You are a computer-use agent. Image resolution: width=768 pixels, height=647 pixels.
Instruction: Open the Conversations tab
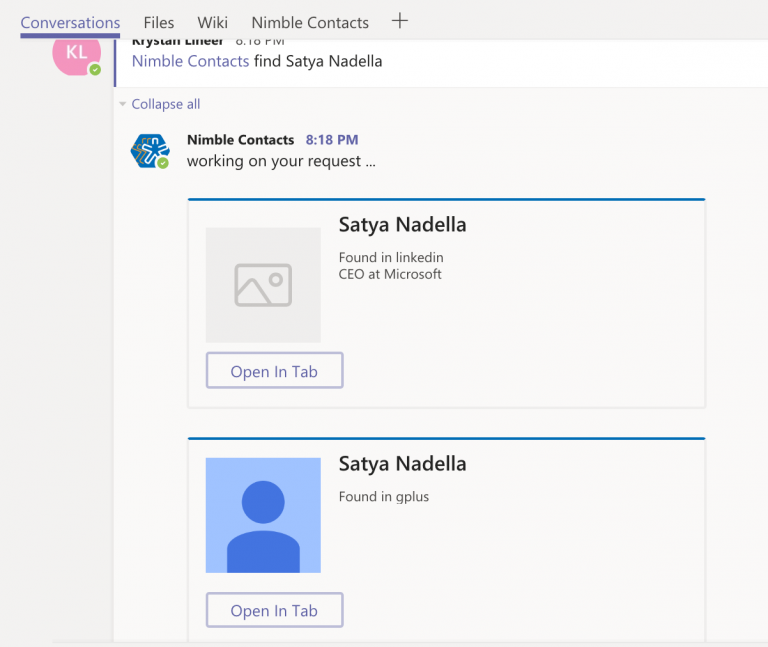click(70, 22)
